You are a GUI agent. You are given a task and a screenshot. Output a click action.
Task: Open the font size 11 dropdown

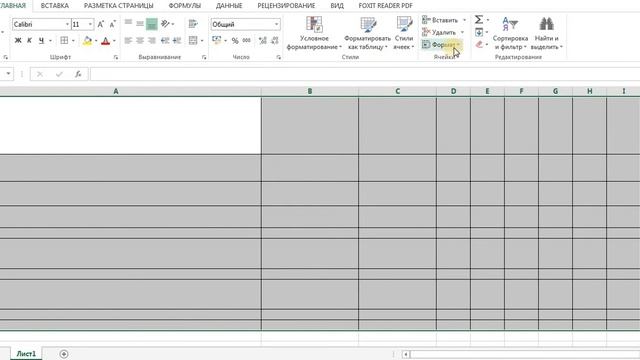tap(90, 24)
